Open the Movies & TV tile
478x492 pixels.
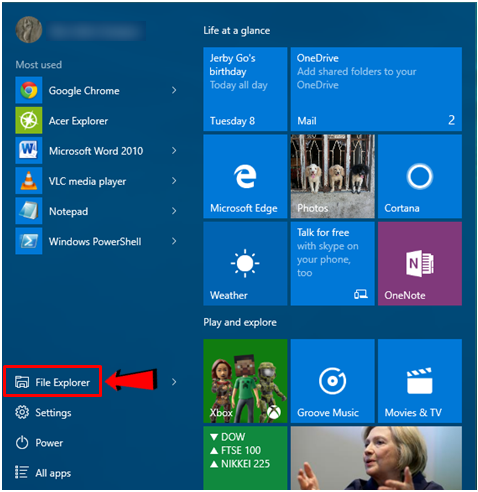point(420,381)
